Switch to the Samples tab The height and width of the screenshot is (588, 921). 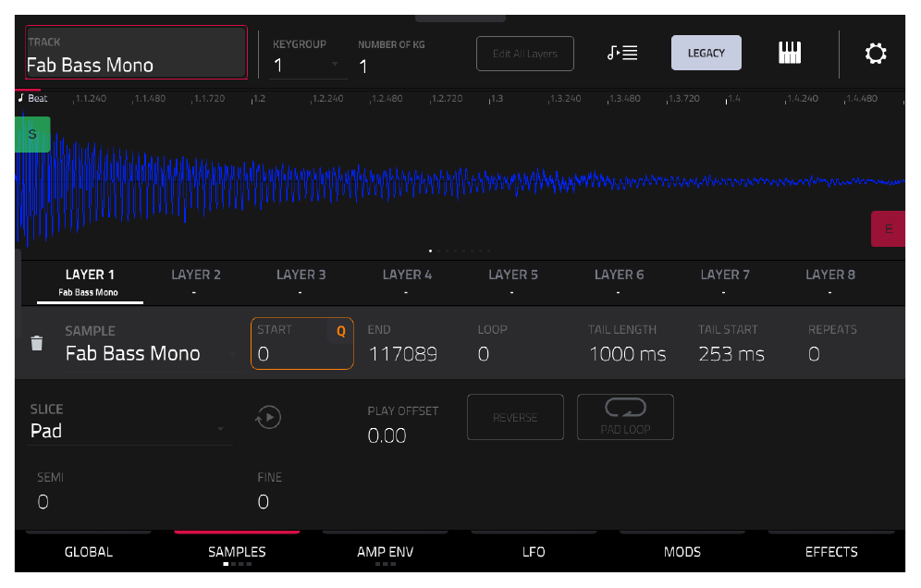(237, 552)
